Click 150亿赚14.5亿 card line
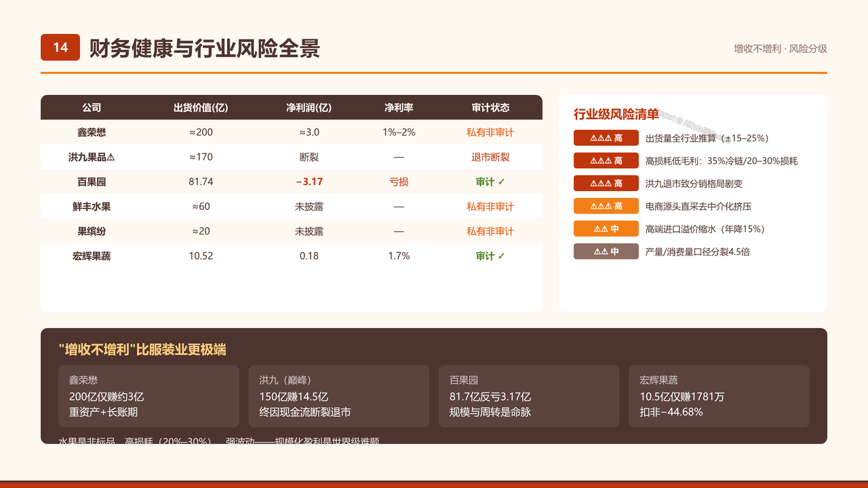The image size is (868, 488). click(293, 396)
